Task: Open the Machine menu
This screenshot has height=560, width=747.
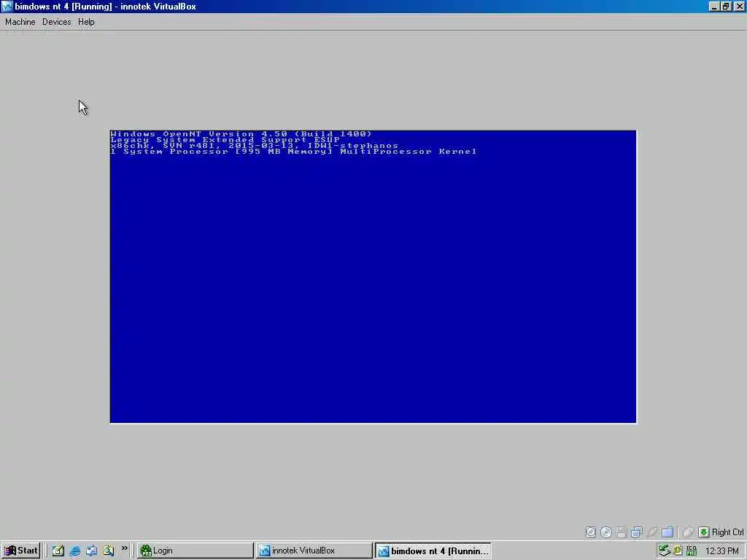Action: tap(20, 22)
